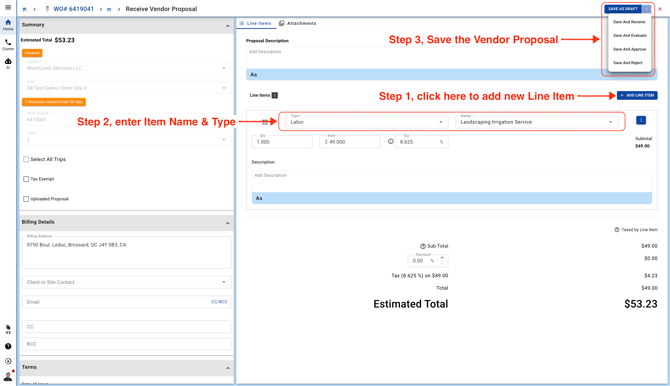Open the KS icon in the sidebar
This screenshot has height=386, width=670.
click(8, 329)
